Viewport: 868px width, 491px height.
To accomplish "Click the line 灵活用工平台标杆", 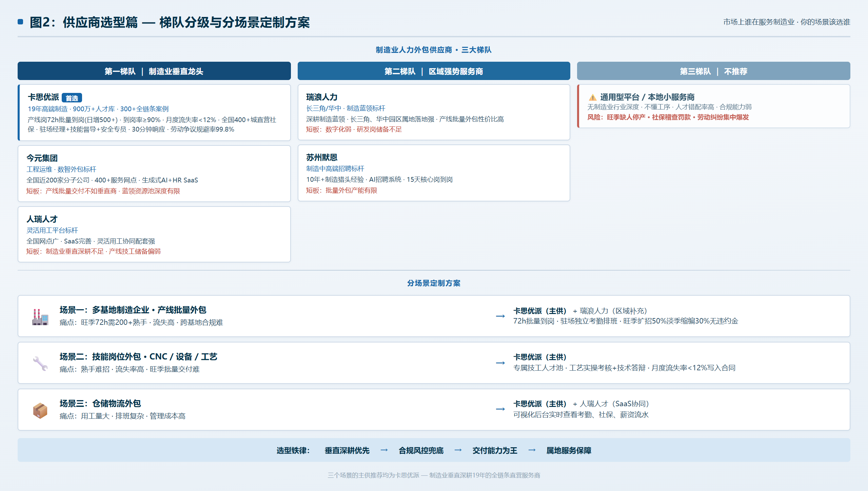I will (x=52, y=230).
